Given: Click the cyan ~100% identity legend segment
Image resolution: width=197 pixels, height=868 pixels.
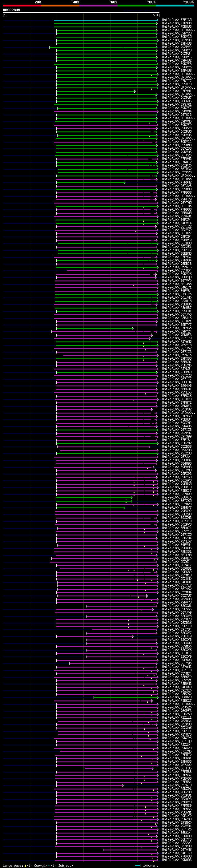Looking at the screenshot, I should (175, 6).
